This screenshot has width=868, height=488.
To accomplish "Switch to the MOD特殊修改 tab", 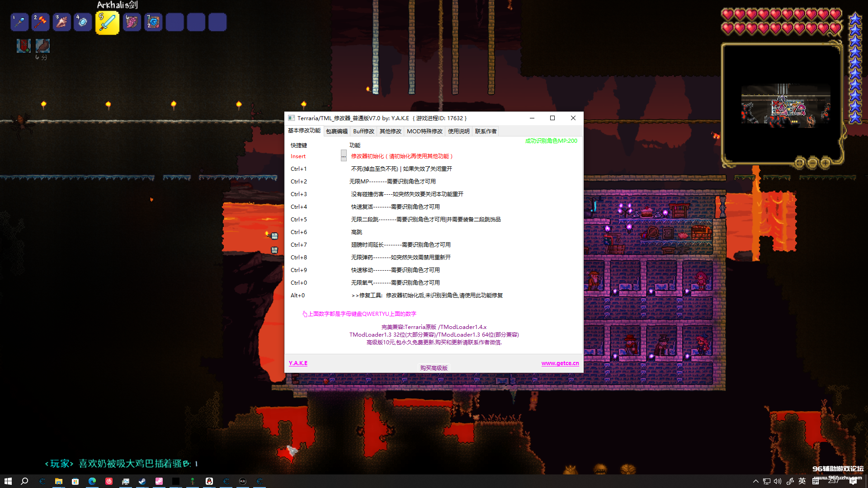I will pyautogui.click(x=424, y=131).
